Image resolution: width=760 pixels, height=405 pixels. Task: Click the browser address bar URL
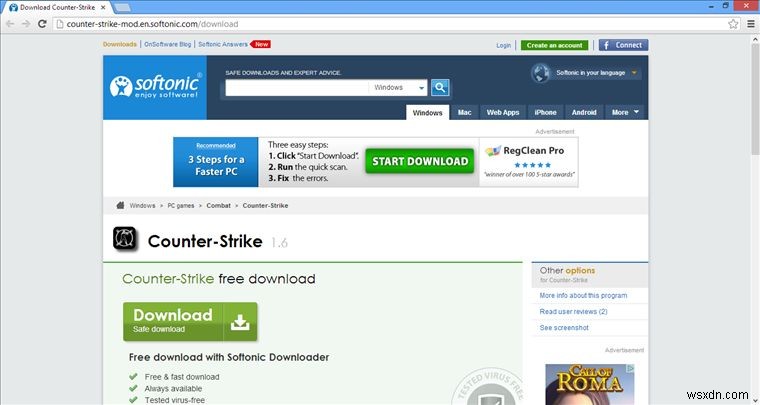[x=152, y=24]
